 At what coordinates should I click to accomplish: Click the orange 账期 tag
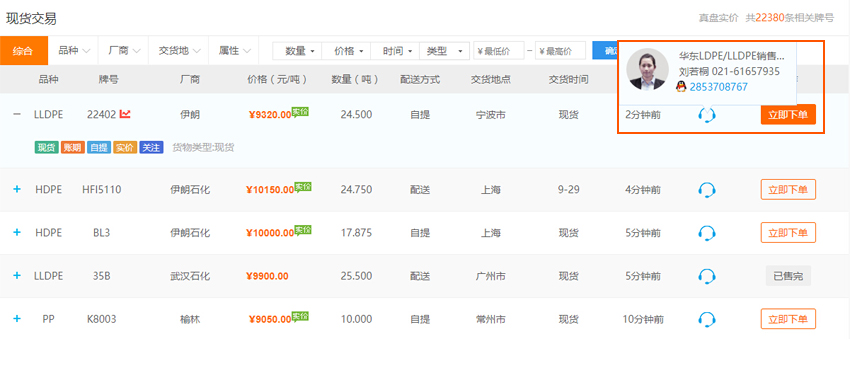click(73, 147)
